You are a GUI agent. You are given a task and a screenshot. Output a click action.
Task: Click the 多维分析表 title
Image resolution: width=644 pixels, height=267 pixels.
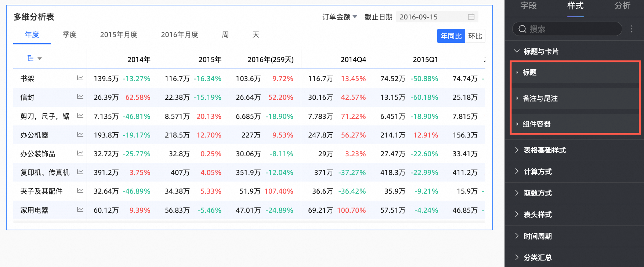point(34,17)
